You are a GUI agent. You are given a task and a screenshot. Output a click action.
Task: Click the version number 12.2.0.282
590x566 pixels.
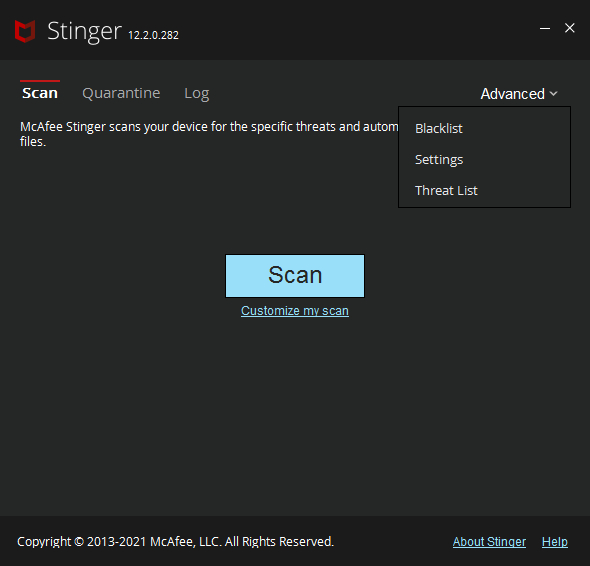[x=154, y=35]
